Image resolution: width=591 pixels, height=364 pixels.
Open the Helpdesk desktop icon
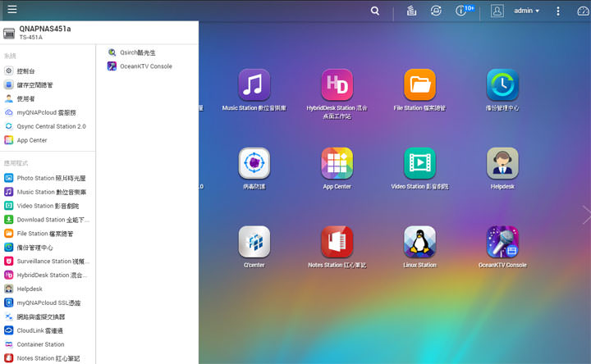point(502,164)
